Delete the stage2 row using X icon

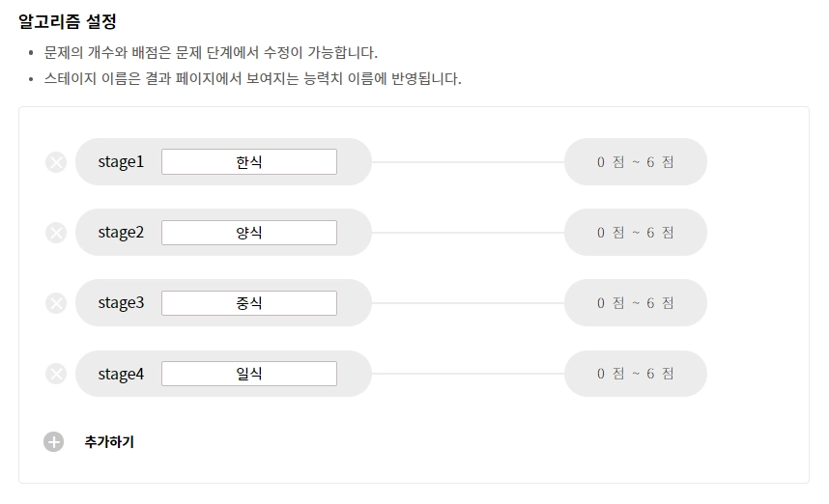coord(56,233)
